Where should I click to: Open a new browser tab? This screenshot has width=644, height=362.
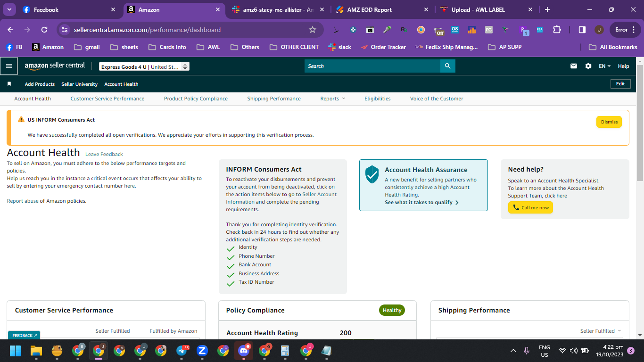[547, 9]
